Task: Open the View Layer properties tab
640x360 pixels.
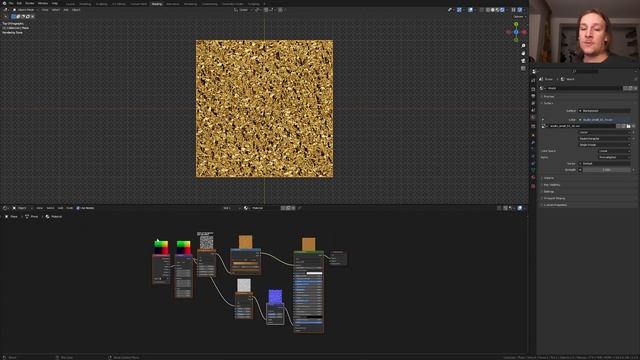Action: [533, 104]
